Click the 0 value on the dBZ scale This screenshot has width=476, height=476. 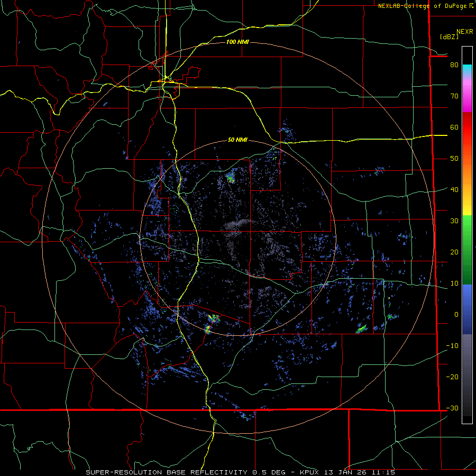456,315
